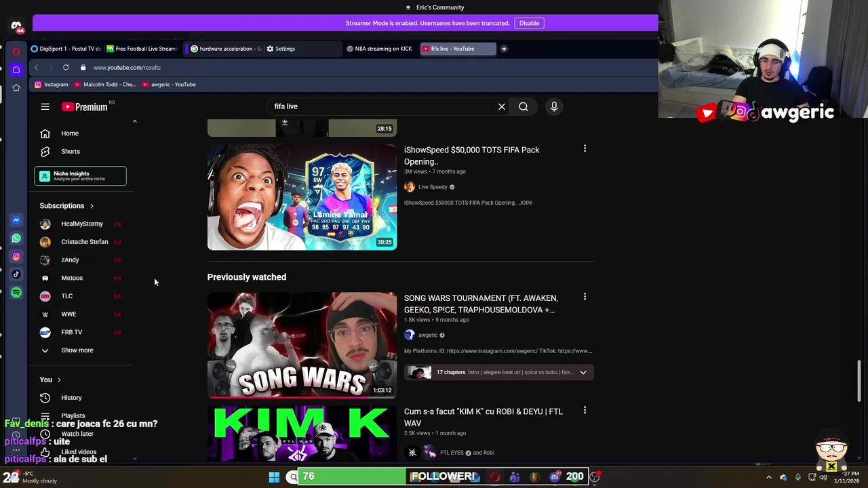
Task: Click SONG WARS TOURNAMENT video title
Action: (481, 304)
